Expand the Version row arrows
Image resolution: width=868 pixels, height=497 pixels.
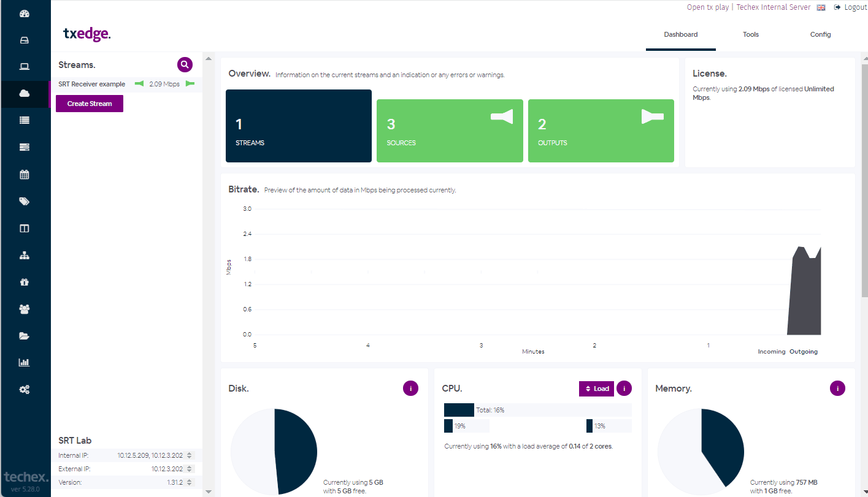pyautogui.click(x=190, y=482)
